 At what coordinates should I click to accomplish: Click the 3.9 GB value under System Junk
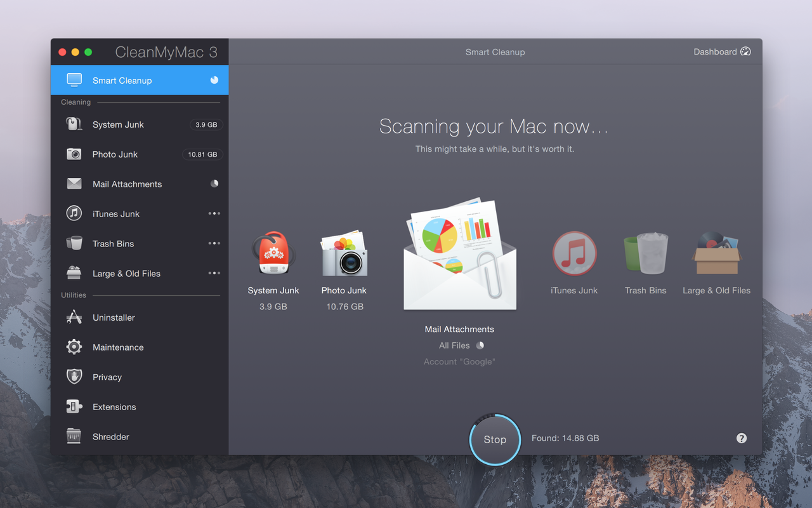(273, 307)
